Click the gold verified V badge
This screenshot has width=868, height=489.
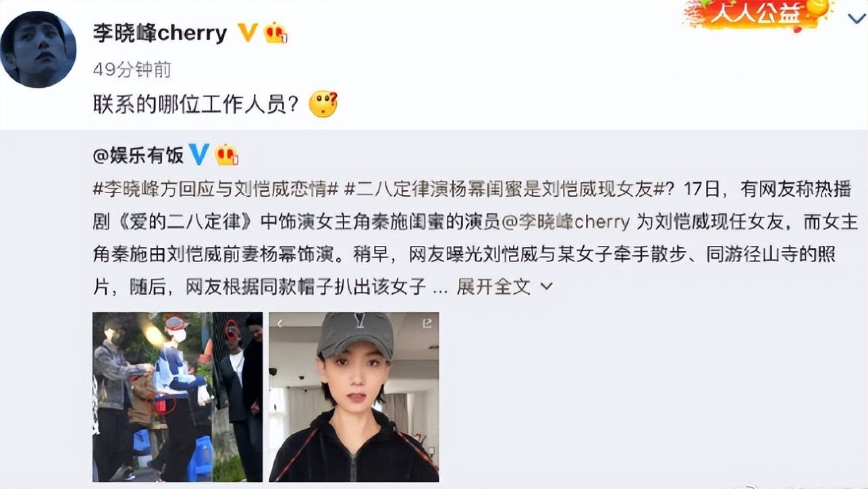point(248,32)
